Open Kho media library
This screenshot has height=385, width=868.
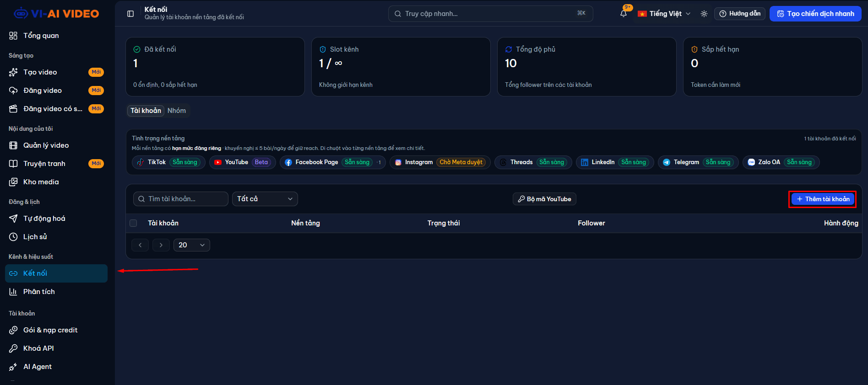[56, 182]
